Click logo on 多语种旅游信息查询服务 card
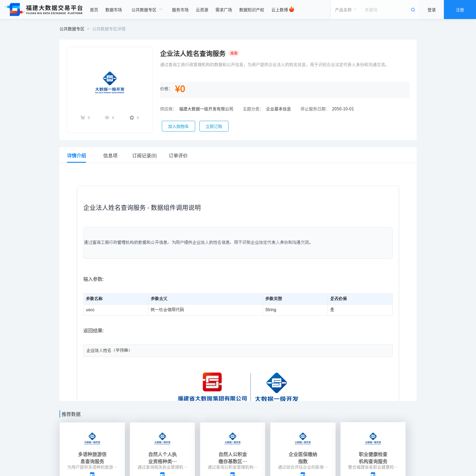The width and height of the screenshot is (476, 476). pyautogui.click(x=92, y=438)
